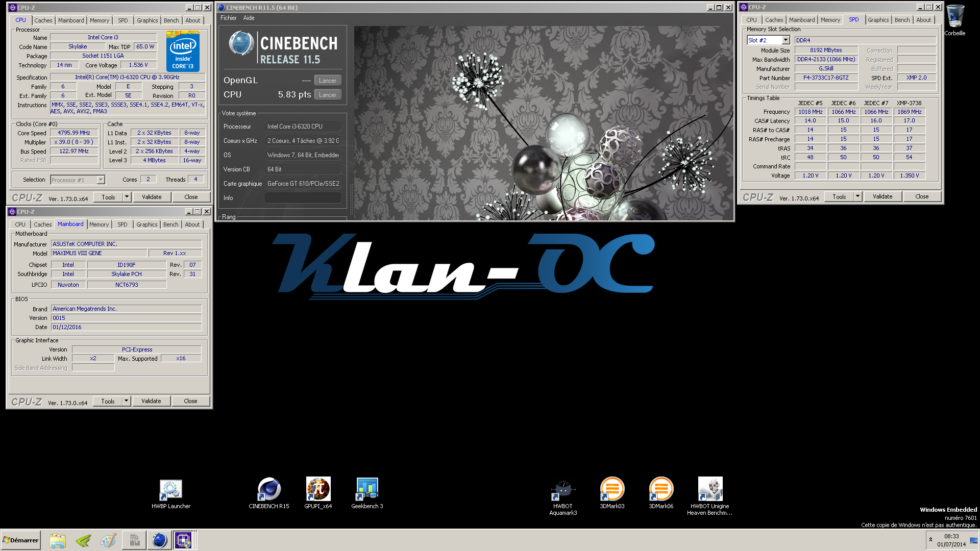
Task: Open the Démarrer start menu
Action: coord(20,540)
